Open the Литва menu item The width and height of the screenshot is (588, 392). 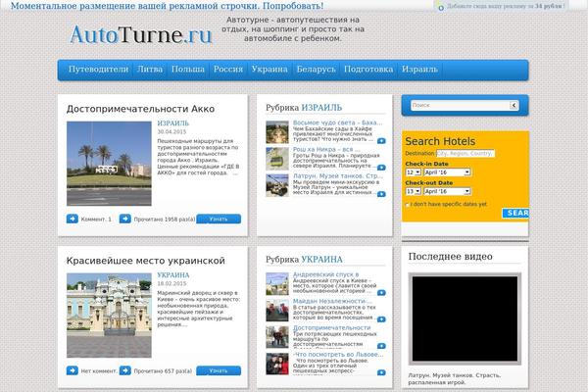tap(150, 70)
